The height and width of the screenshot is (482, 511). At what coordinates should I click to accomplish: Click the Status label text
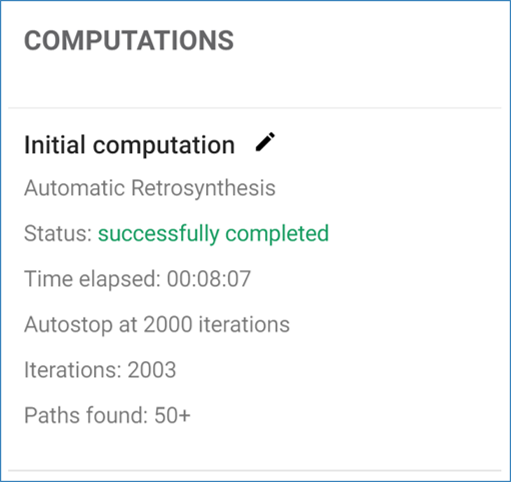tap(58, 233)
